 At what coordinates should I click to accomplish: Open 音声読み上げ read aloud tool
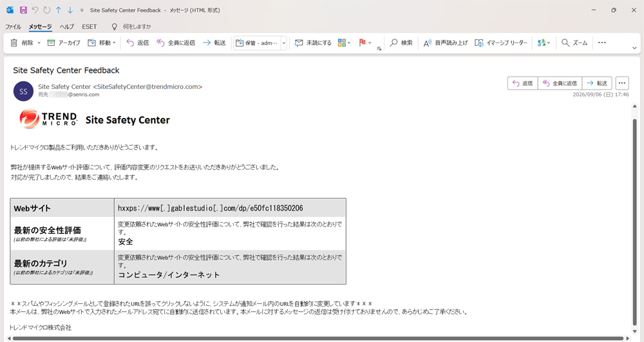pyautogui.click(x=446, y=43)
